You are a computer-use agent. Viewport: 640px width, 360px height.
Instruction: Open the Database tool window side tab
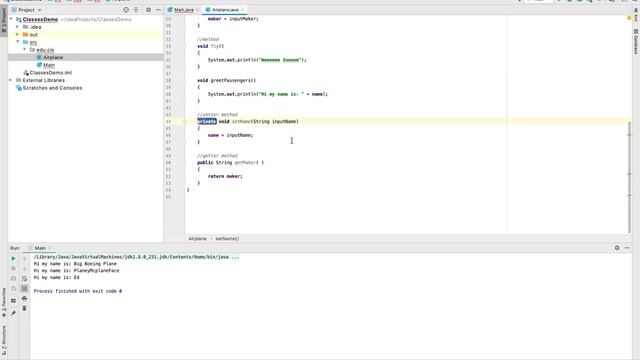tap(636, 42)
